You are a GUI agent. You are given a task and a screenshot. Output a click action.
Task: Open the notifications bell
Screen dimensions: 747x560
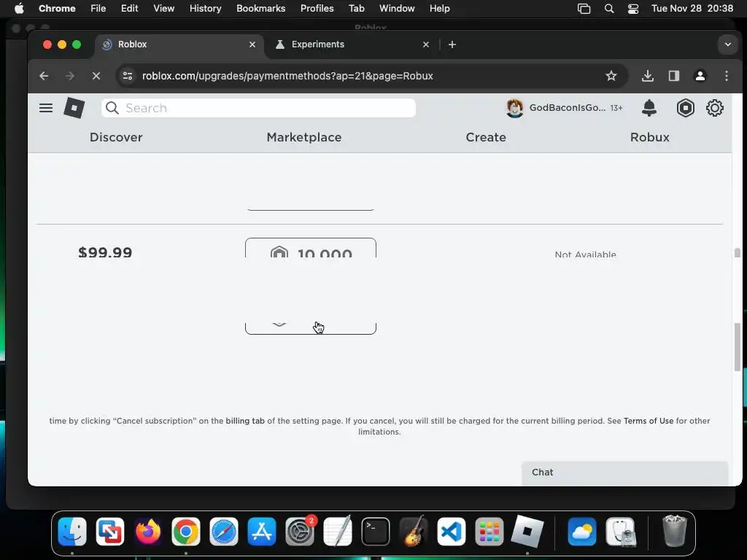649,108
